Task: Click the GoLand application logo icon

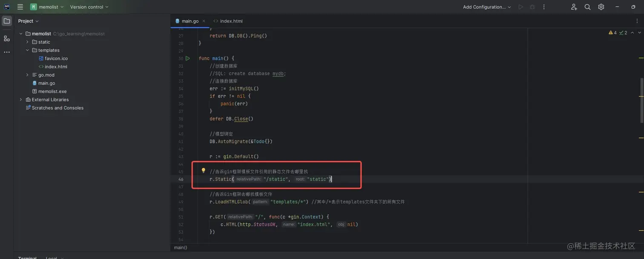Action: point(7,7)
